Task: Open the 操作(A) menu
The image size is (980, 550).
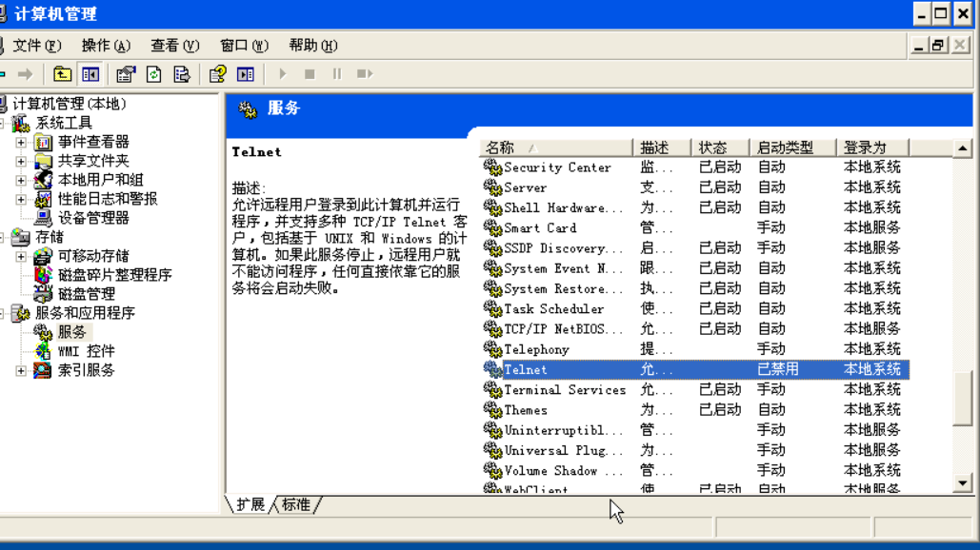Action: 107,46
